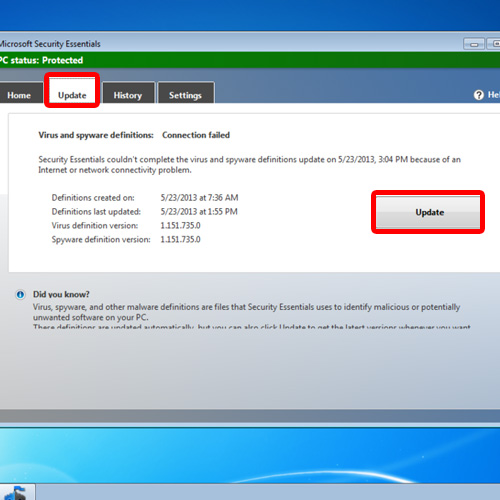Click the 'Security Essentials couldn't complete' message
The width and height of the screenshot is (500, 500).
coord(249,165)
